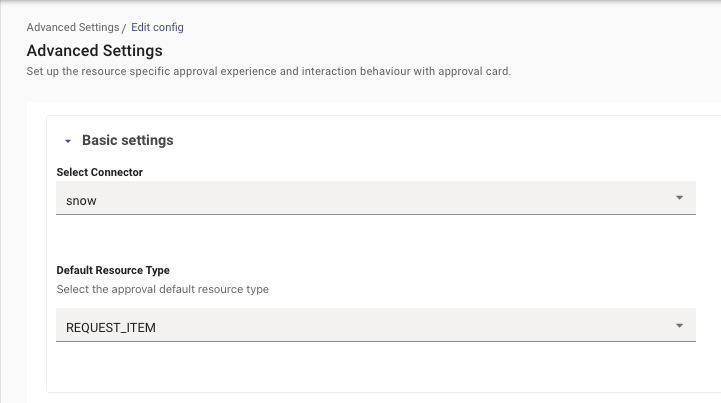
Task: Click the Select Connector label
Action: pyautogui.click(x=100, y=172)
